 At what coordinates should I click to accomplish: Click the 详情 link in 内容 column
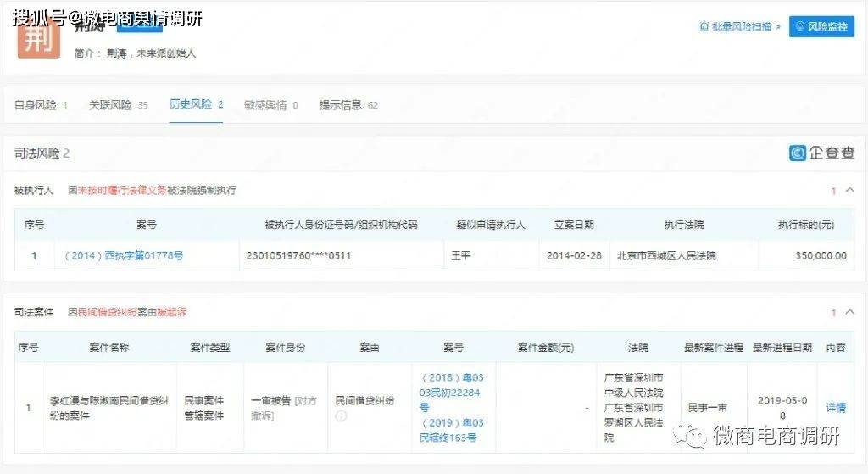[836, 408]
